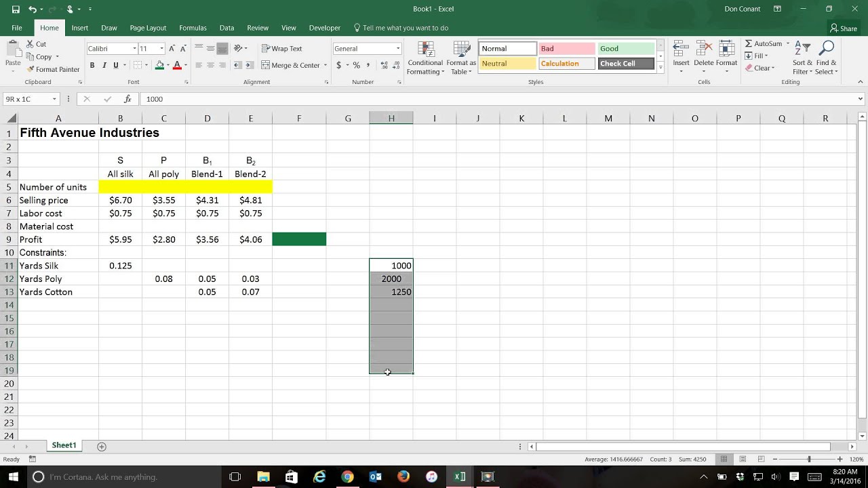Expand the font name dropdown showing Calibri
Viewport: 868px width, 488px height.
pos(134,48)
